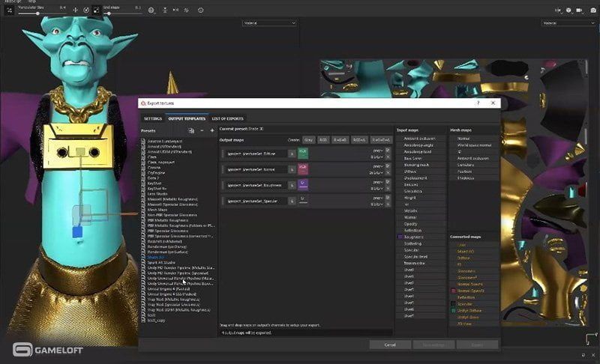Remove the Diffuse output map with its X
Image resolution: width=600 pixels, height=364 pixels.
pos(388,157)
